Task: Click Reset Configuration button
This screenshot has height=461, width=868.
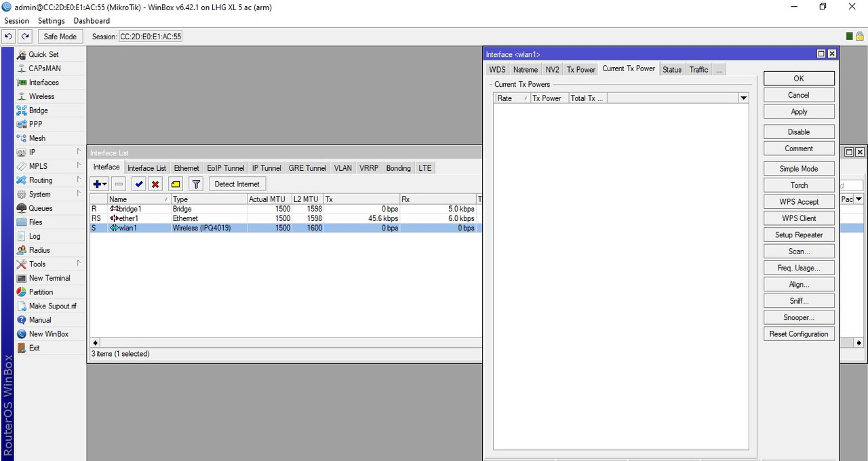Action: click(x=799, y=334)
